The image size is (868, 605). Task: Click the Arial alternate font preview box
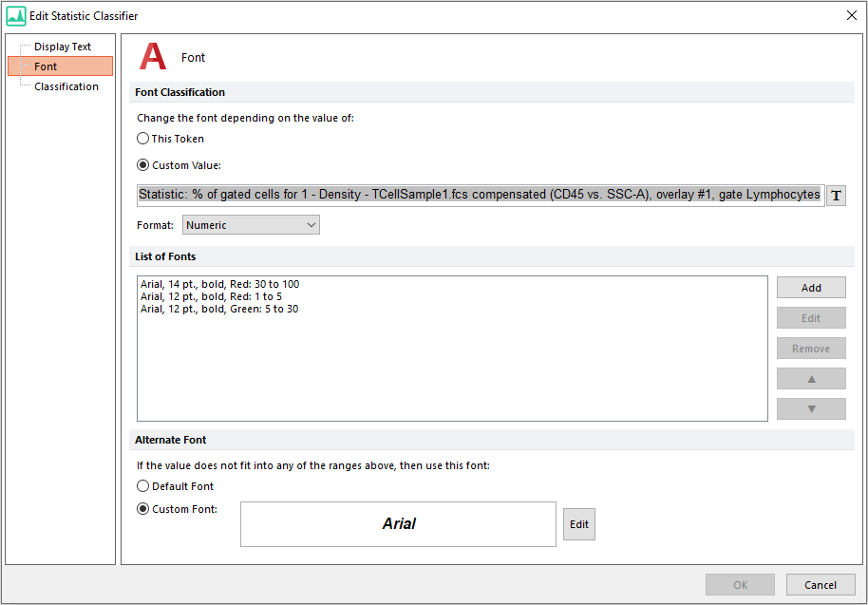point(398,524)
